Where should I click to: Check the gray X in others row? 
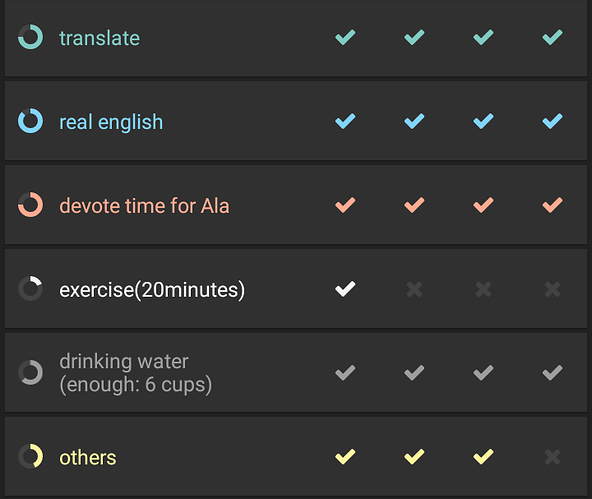pos(552,457)
